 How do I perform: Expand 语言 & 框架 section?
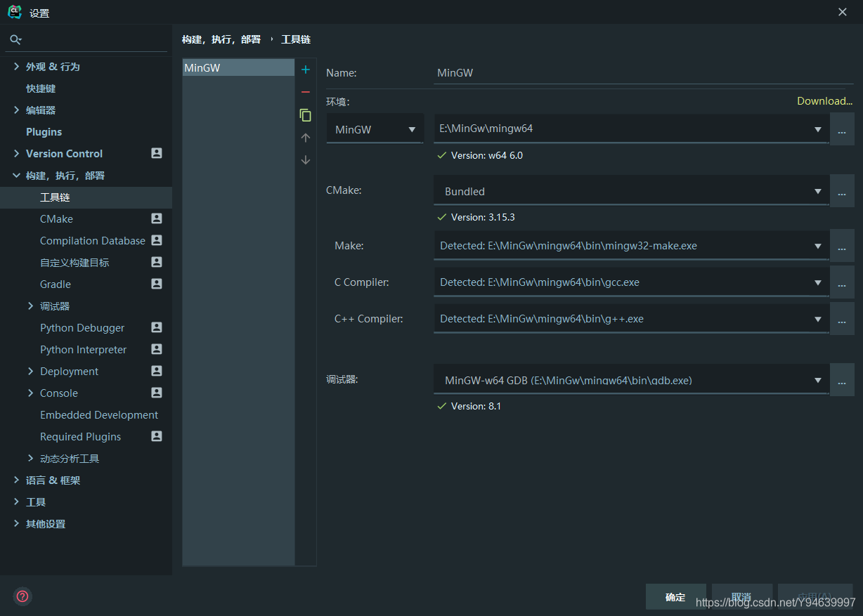pyautogui.click(x=16, y=480)
